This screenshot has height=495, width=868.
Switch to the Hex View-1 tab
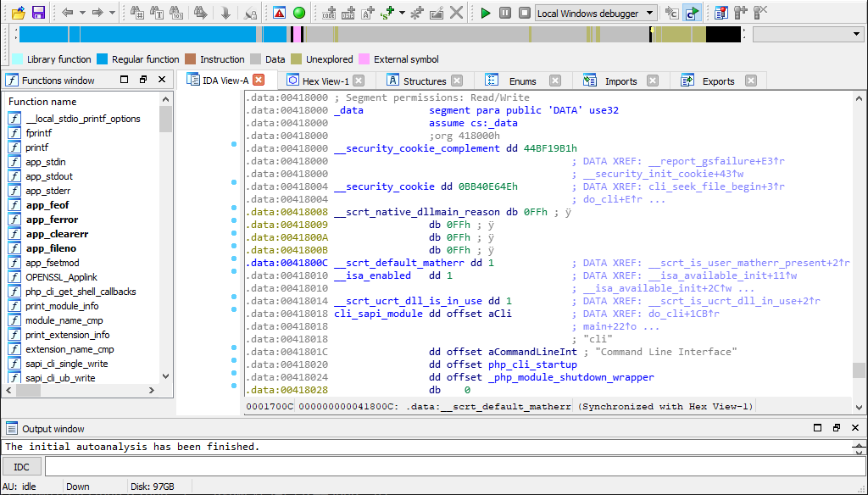click(x=325, y=81)
